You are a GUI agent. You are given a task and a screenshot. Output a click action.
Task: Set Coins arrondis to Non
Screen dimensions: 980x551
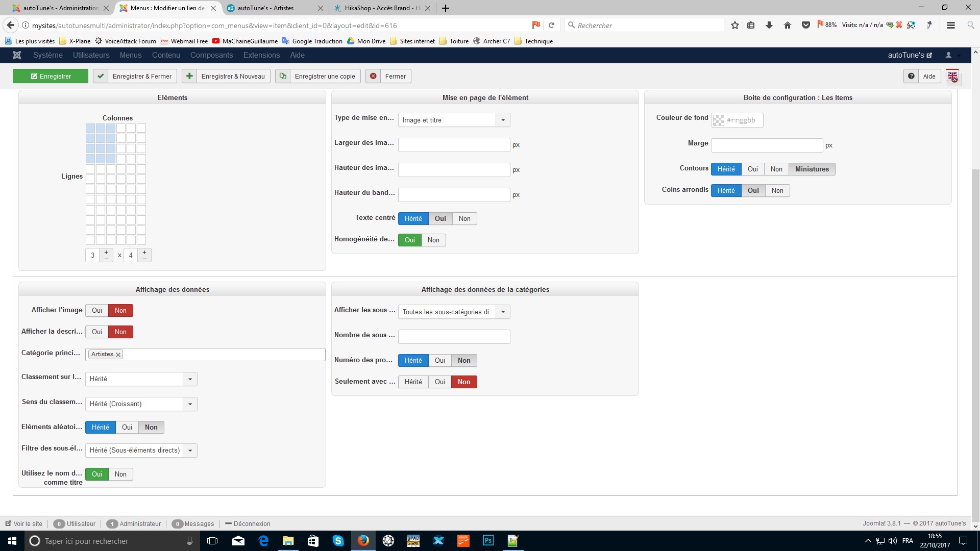tap(777, 190)
